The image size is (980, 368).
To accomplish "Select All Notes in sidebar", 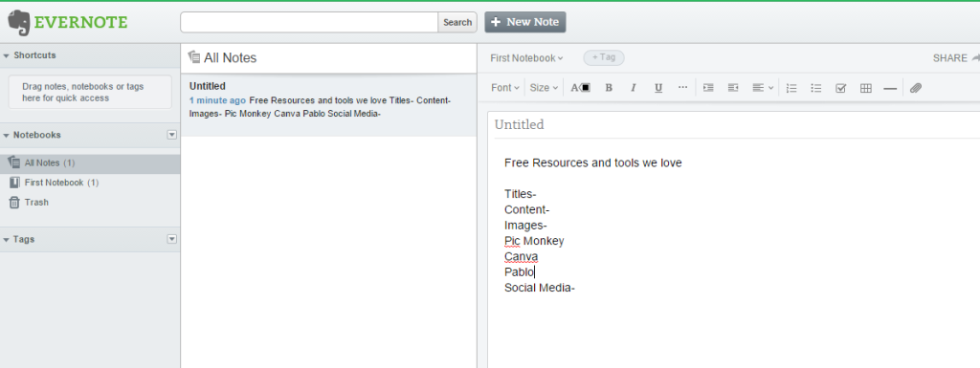I will [x=90, y=162].
